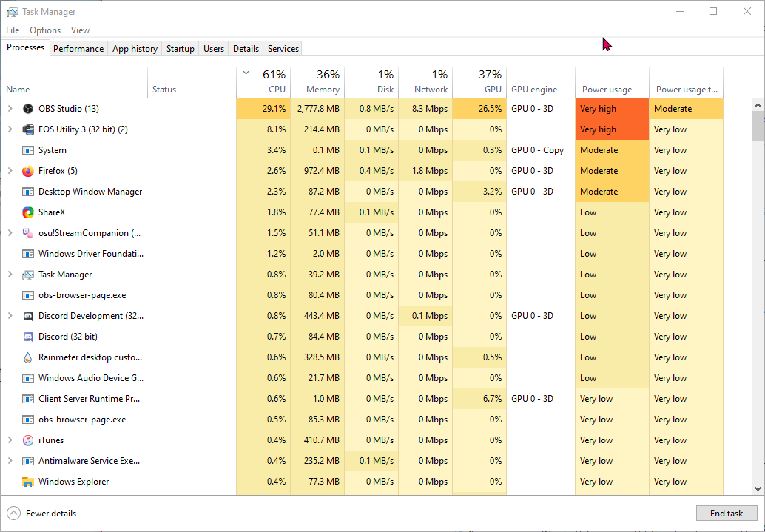Viewport: 765px width, 532px height.
Task: Click the EOS Utility 3 icon
Action: click(x=28, y=129)
